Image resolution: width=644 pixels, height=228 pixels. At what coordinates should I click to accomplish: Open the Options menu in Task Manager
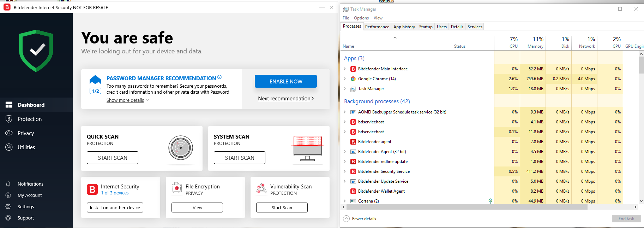(361, 18)
